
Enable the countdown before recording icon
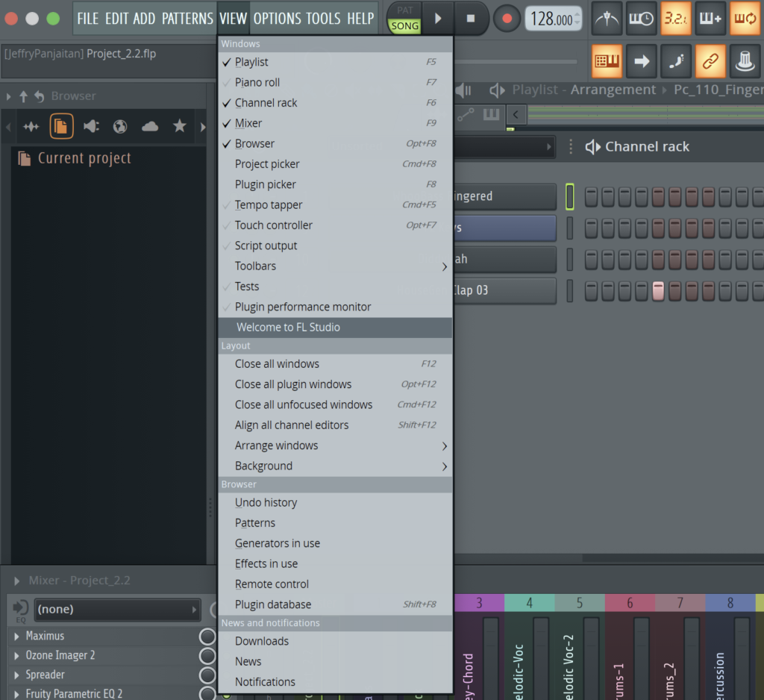[676, 19]
